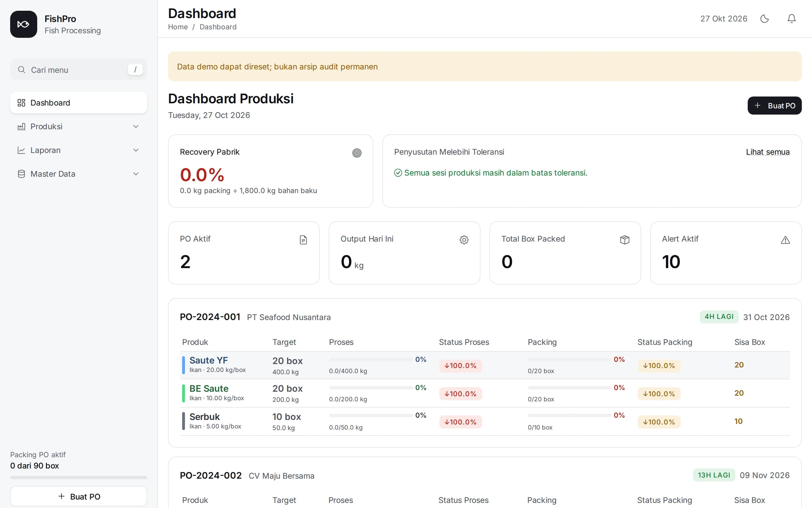Viewport: 812px width, 508px height.
Task: Click the Dashboard breadcrumb item
Action: [218, 27]
